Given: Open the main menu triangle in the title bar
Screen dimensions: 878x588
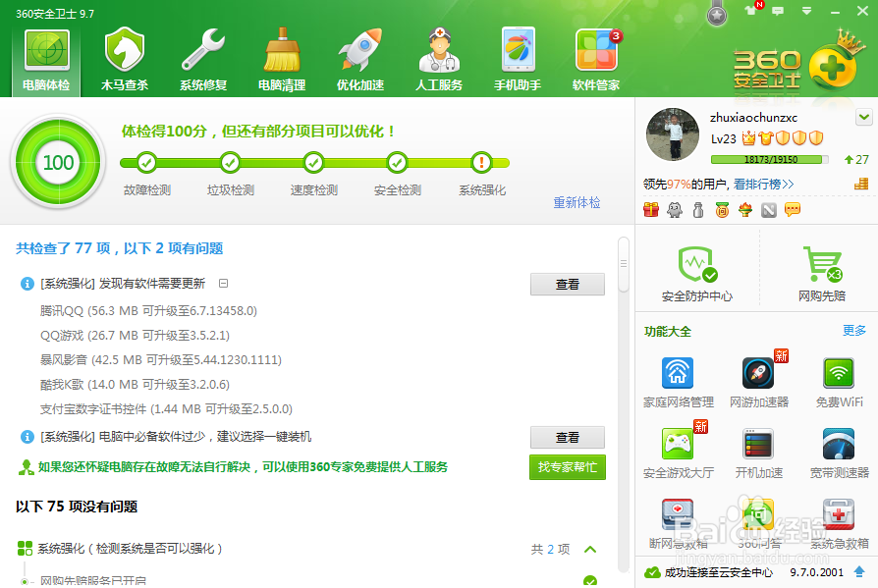Looking at the screenshot, I should 807,11.
